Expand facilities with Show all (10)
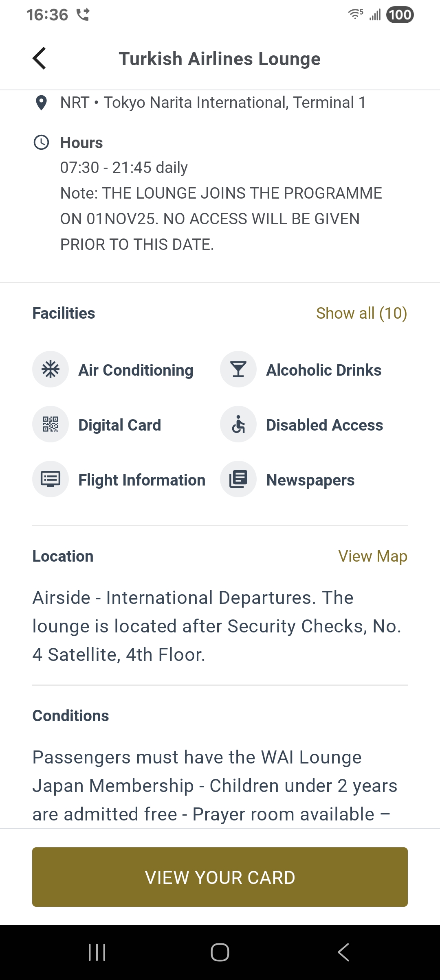The image size is (440, 980). point(361,313)
